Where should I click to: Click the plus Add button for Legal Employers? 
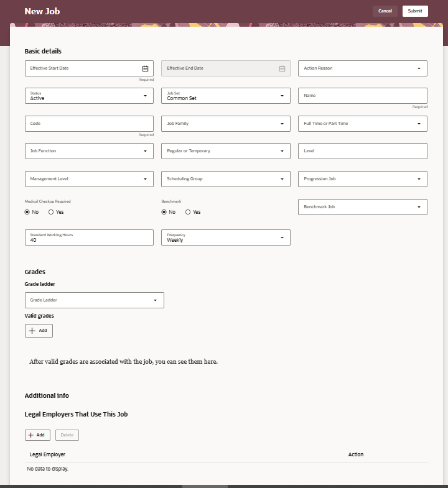(37, 435)
